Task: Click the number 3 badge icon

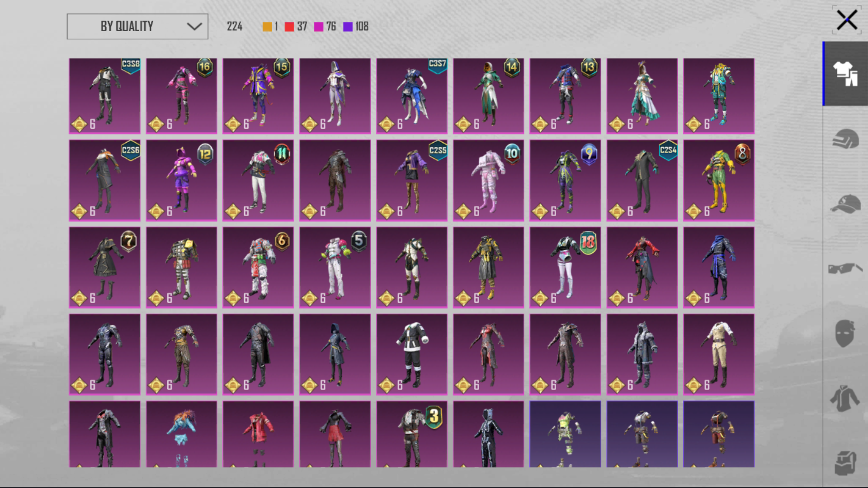Action: coord(434,417)
